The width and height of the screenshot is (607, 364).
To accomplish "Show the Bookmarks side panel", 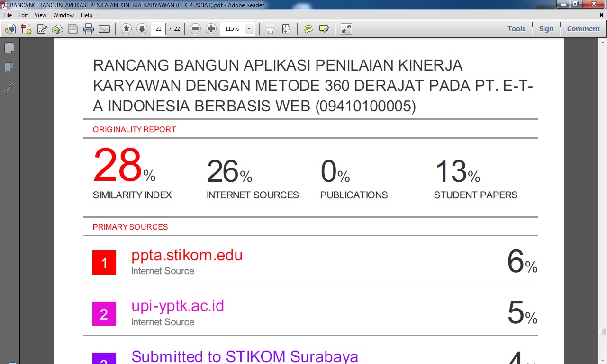I will coord(9,68).
